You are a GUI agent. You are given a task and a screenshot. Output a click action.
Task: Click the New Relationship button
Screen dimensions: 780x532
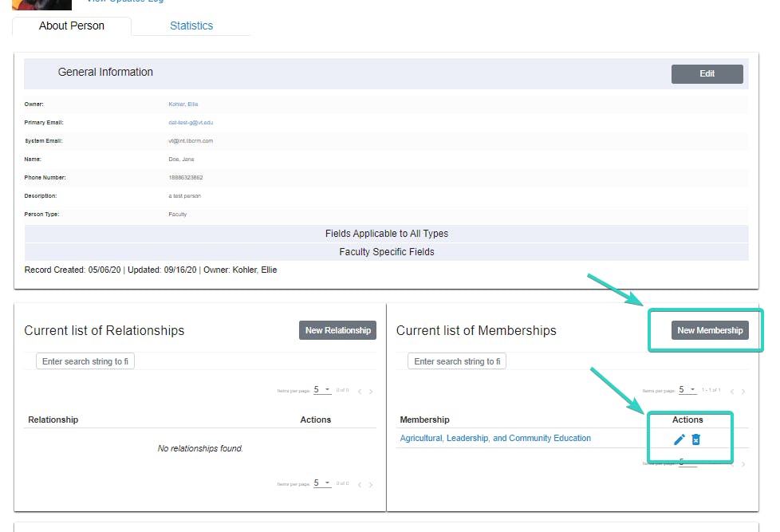(x=338, y=330)
